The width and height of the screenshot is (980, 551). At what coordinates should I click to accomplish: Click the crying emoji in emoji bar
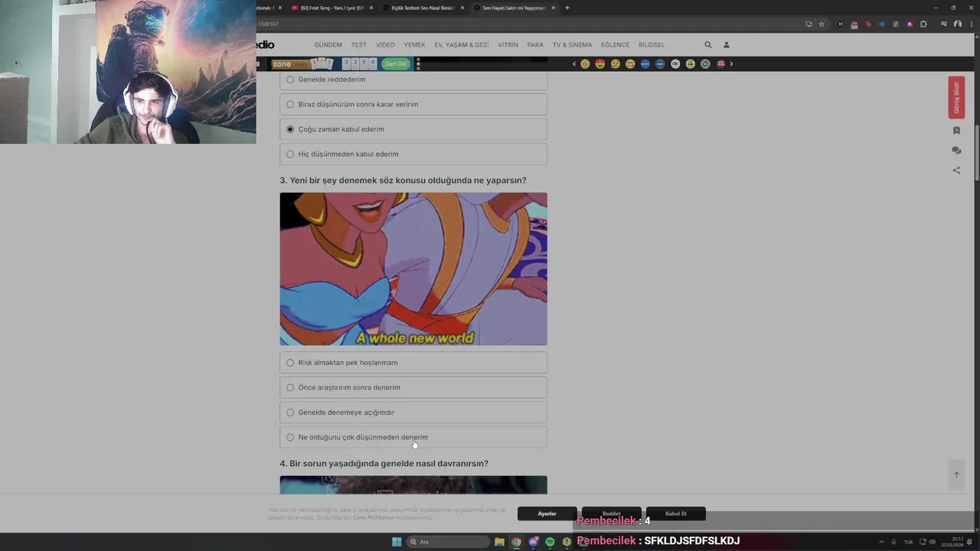(615, 64)
